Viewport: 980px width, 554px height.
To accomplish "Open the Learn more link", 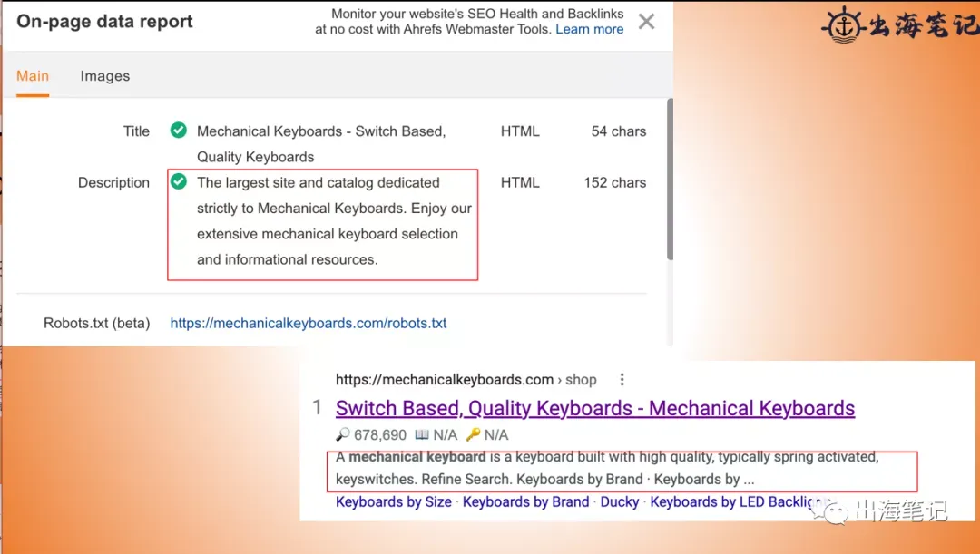I will click(590, 29).
